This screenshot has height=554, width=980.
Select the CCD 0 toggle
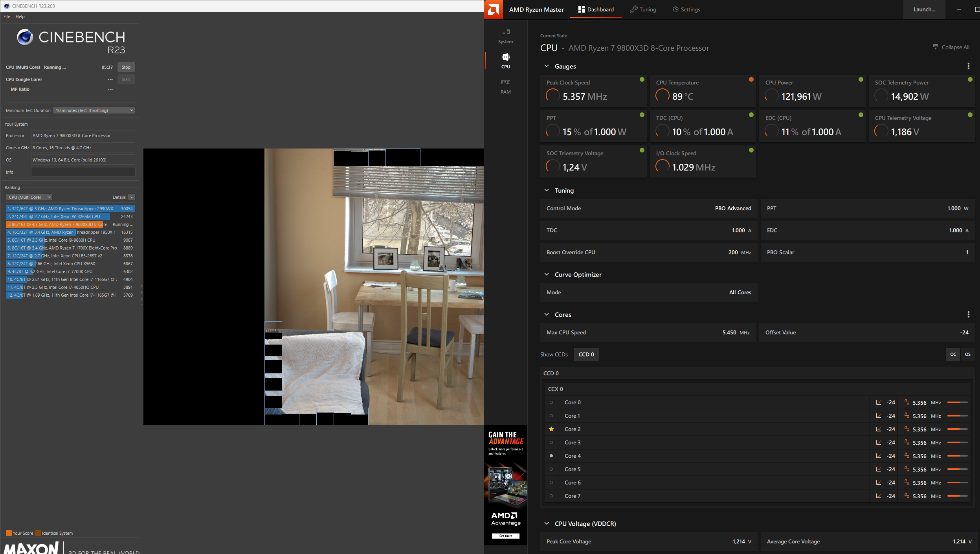(586, 354)
